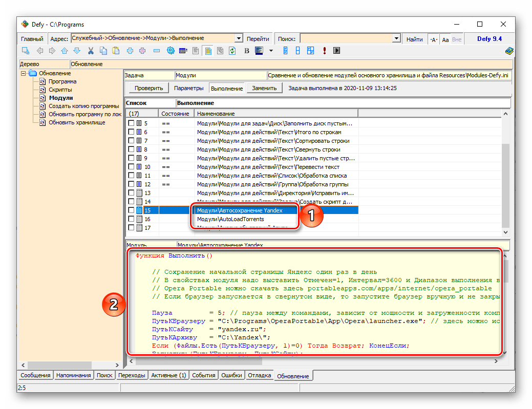Click the left back arrow icon
Screen dimensions: 532x409
click(39, 51)
